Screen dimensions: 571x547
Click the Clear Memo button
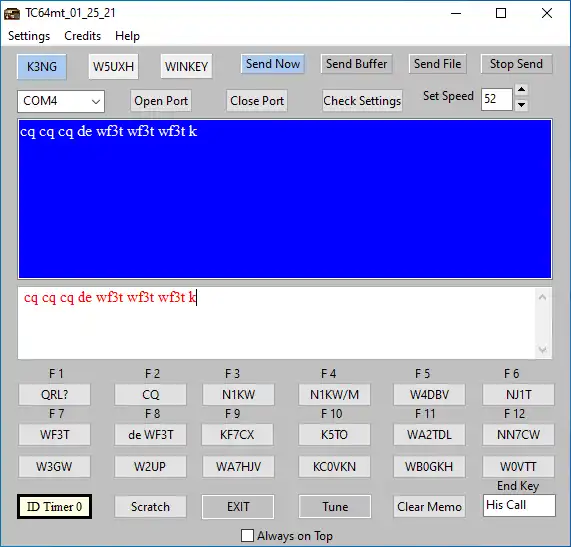click(x=429, y=507)
